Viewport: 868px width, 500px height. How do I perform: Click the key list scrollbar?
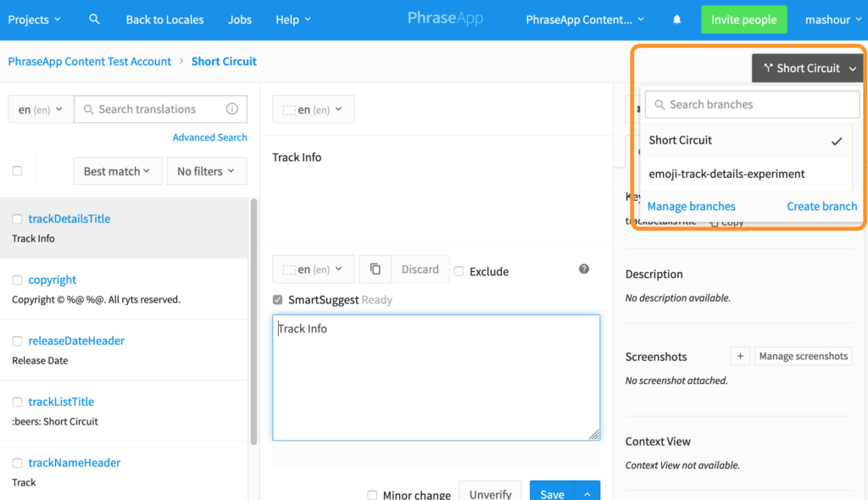point(253,321)
